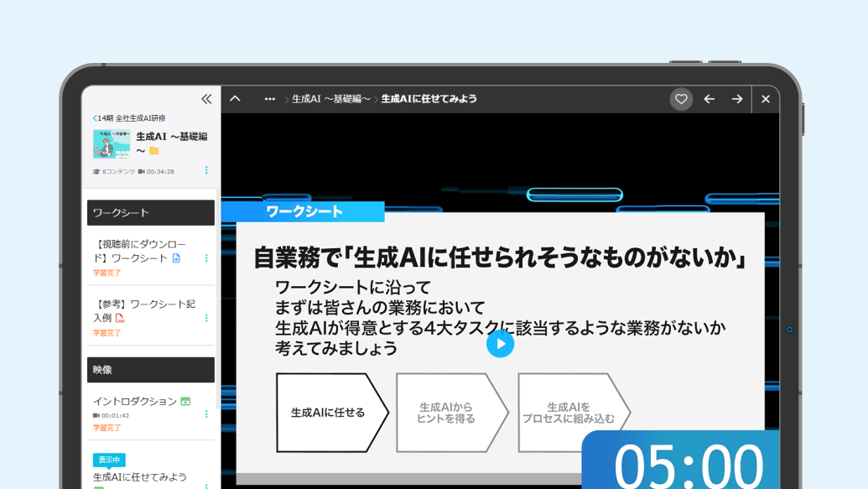868x489 pixels.
Task: Click the blue download icon on ワークシート item
Action: (x=175, y=258)
